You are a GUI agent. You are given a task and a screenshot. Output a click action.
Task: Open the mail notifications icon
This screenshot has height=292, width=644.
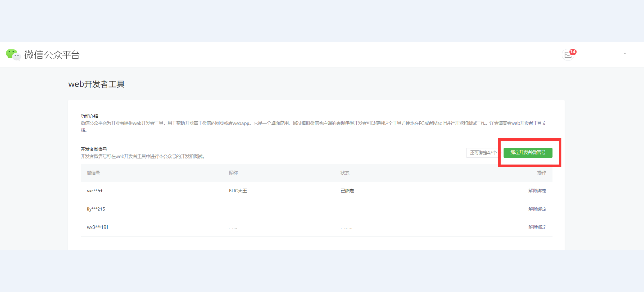point(568,55)
